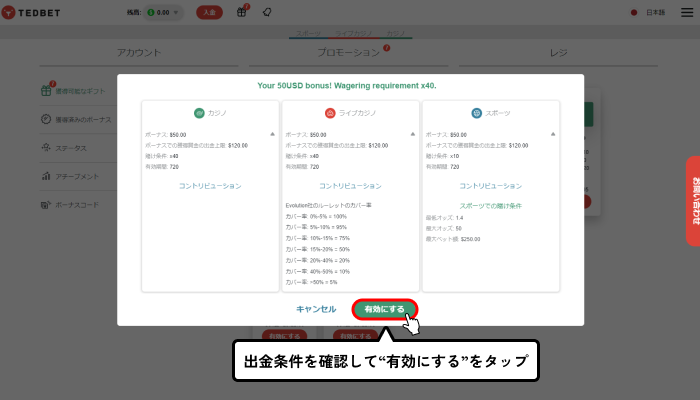
Task: Click the green カジノ card icon
Action: click(199, 113)
